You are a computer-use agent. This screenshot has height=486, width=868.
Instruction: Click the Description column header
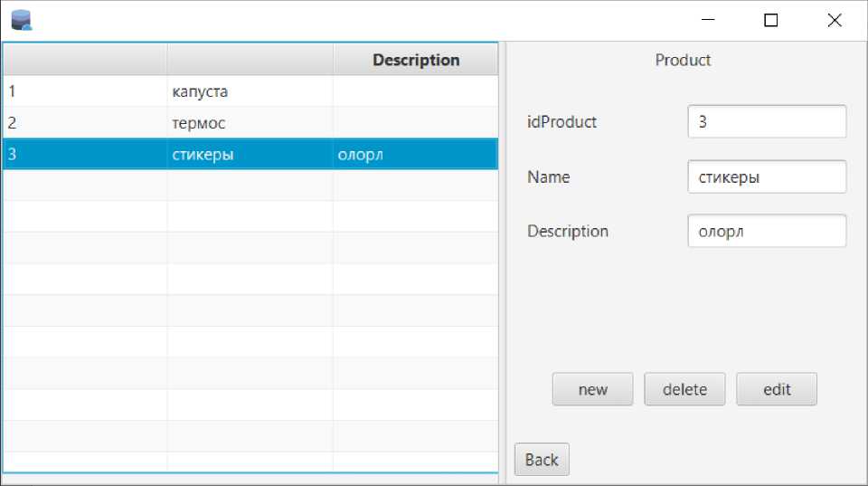coord(416,60)
